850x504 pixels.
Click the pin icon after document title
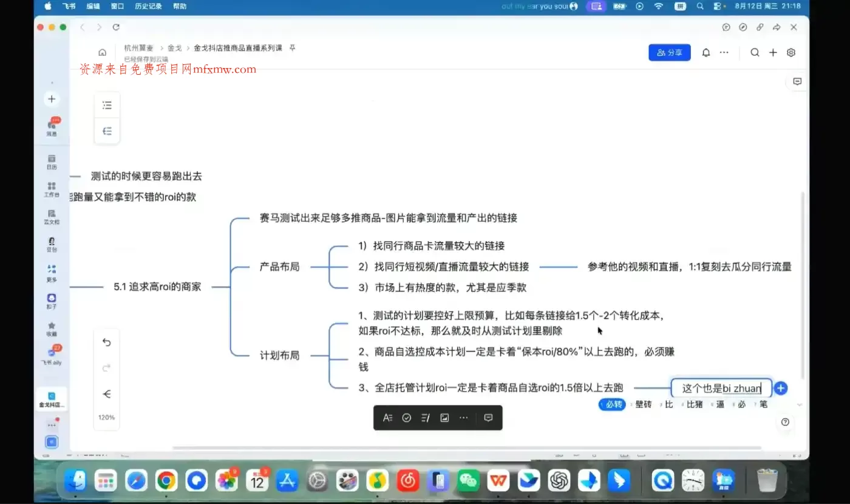(292, 47)
